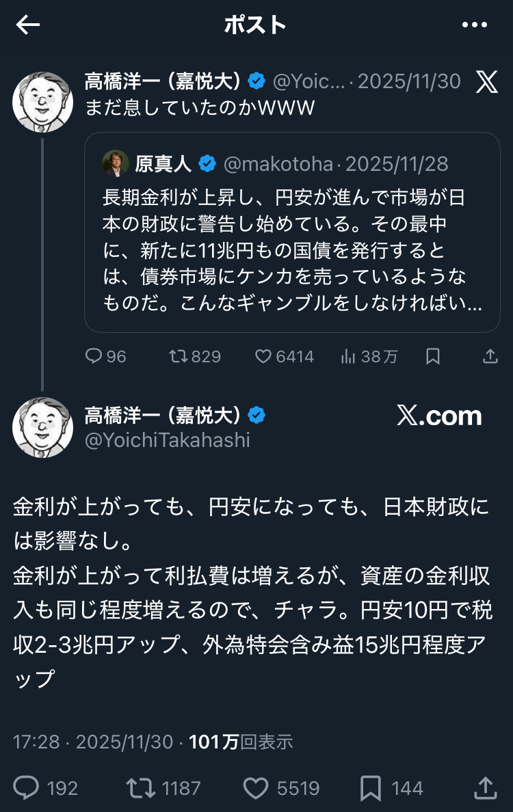Share the first post in thread
The image size is (513, 812).
[490, 356]
